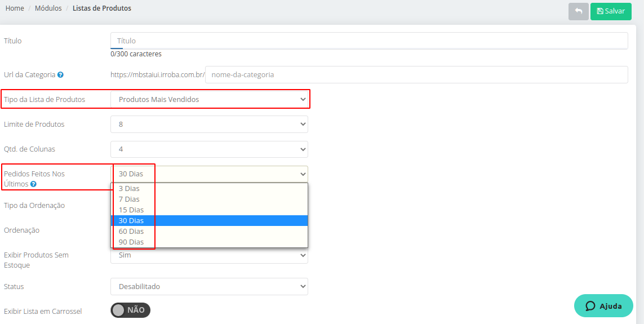The height and width of the screenshot is (324, 644).
Task: Click the help icon beside Pedidos Feitos Nos Últimos
Action: pos(33,184)
